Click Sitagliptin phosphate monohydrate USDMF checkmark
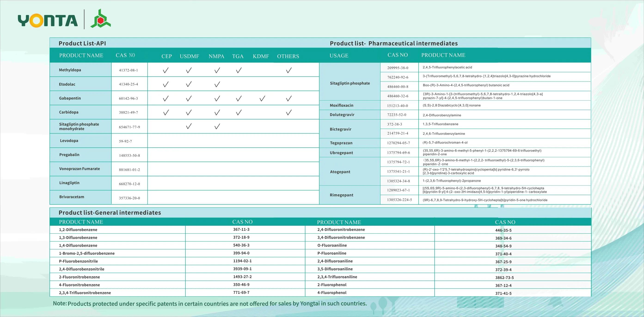Image resolution: width=644 pixels, height=317 pixels. 189,126
